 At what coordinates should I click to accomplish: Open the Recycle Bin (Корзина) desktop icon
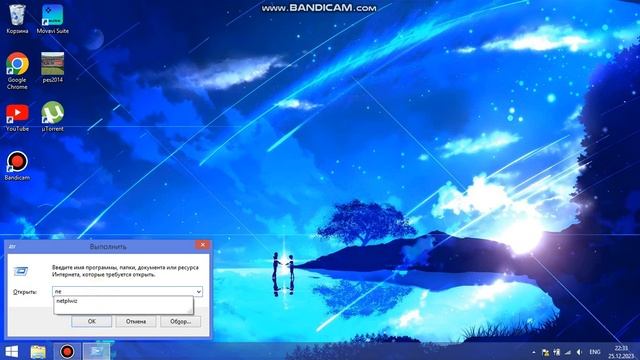pyautogui.click(x=17, y=19)
